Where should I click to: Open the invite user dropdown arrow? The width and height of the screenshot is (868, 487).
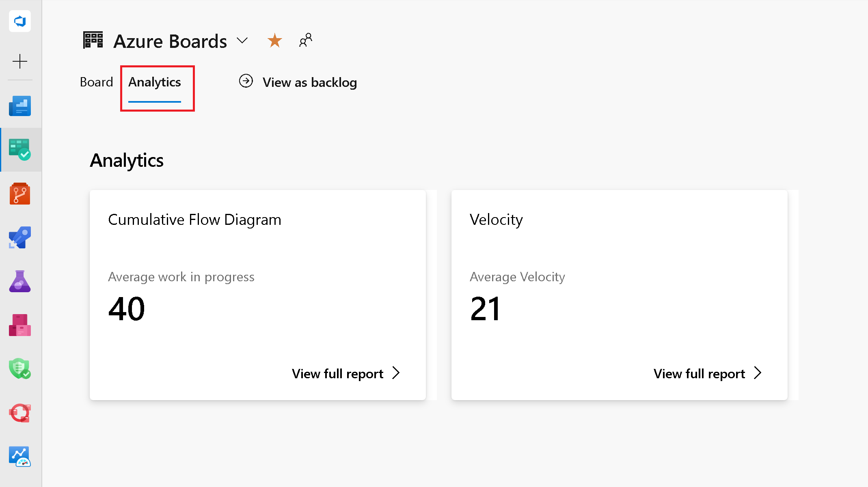click(x=306, y=39)
